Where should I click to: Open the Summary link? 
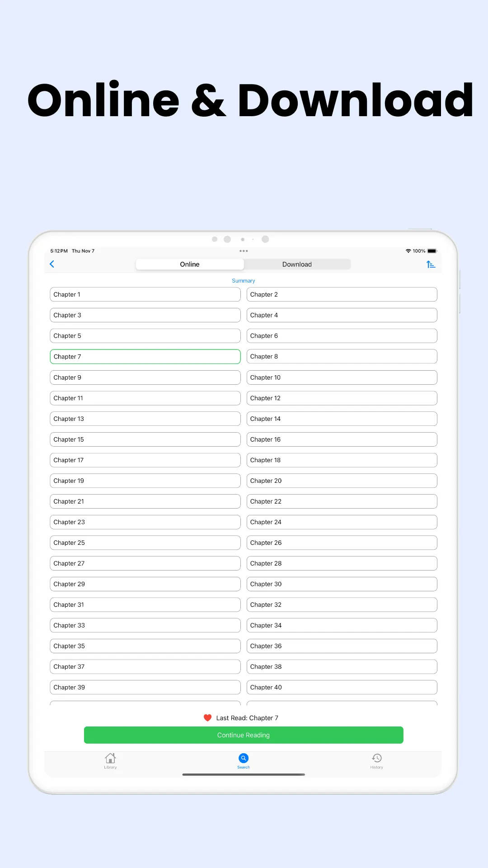tap(244, 281)
